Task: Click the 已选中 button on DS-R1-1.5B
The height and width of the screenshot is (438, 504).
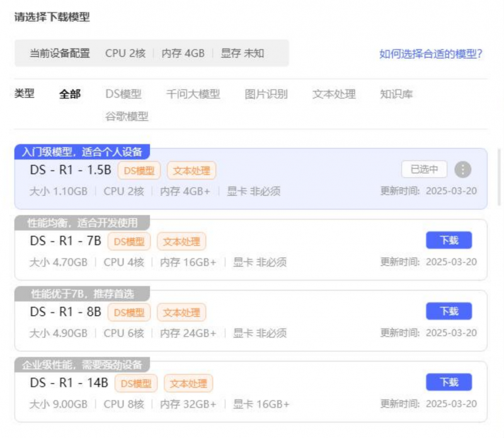Action: pyautogui.click(x=424, y=170)
